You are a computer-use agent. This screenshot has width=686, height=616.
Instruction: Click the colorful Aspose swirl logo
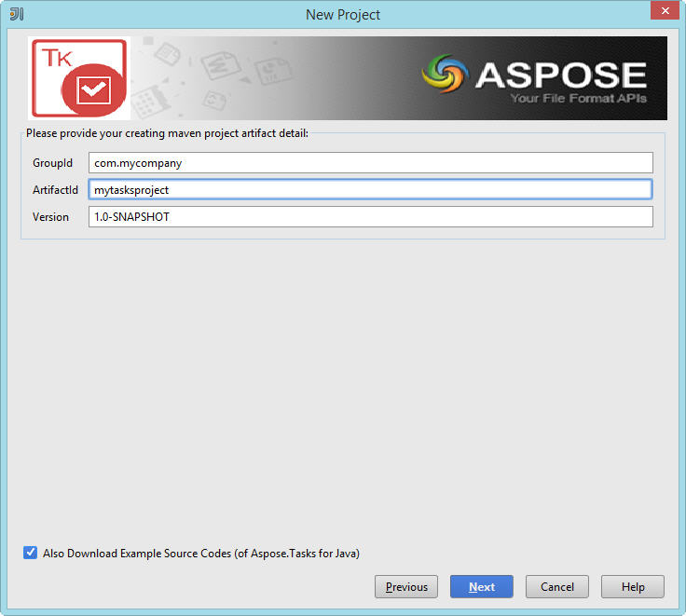(445, 75)
